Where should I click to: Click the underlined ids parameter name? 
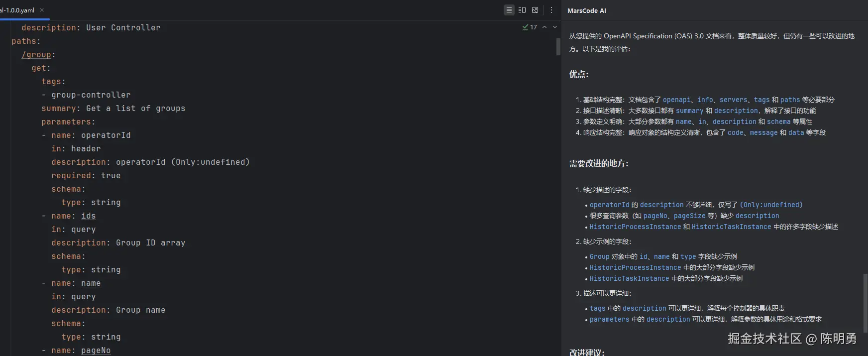[88, 216]
